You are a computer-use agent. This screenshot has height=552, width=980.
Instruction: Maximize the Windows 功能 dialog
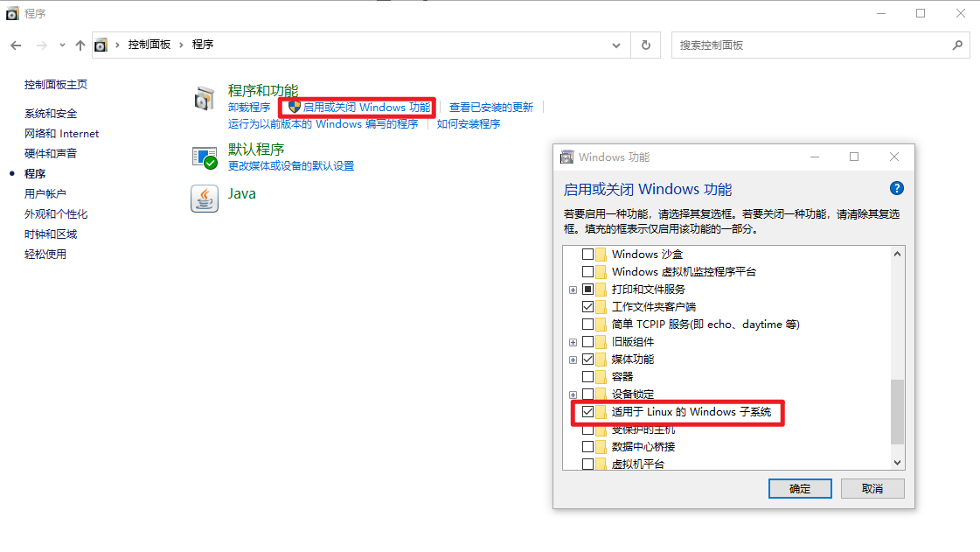pos(854,157)
